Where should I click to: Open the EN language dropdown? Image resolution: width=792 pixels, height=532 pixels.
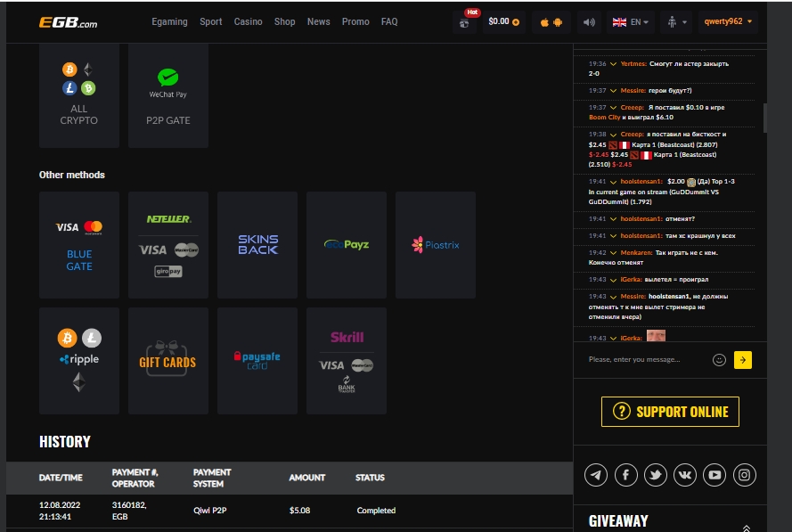click(631, 22)
